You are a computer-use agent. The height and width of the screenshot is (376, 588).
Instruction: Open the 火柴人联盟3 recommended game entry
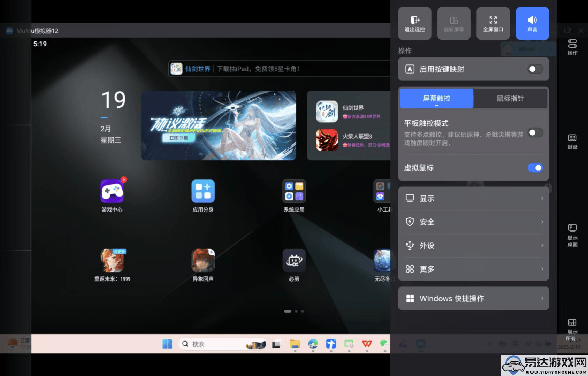coord(353,140)
